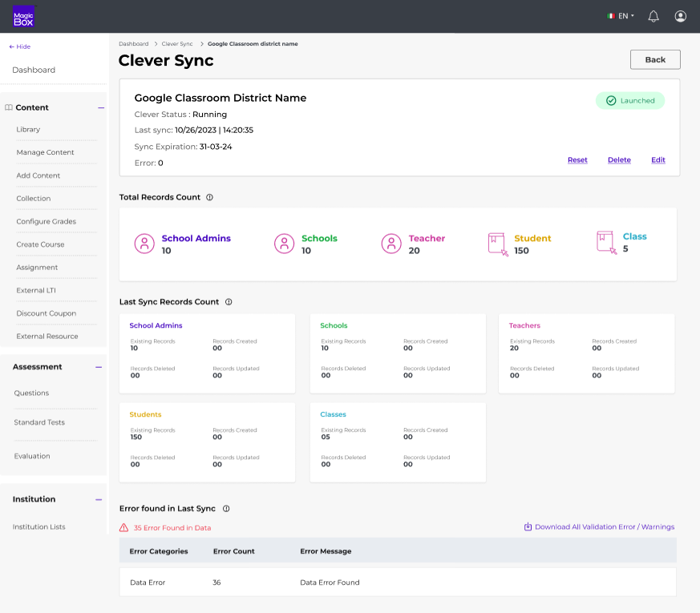
Task: Click the Teacher person icon
Action: [391, 244]
